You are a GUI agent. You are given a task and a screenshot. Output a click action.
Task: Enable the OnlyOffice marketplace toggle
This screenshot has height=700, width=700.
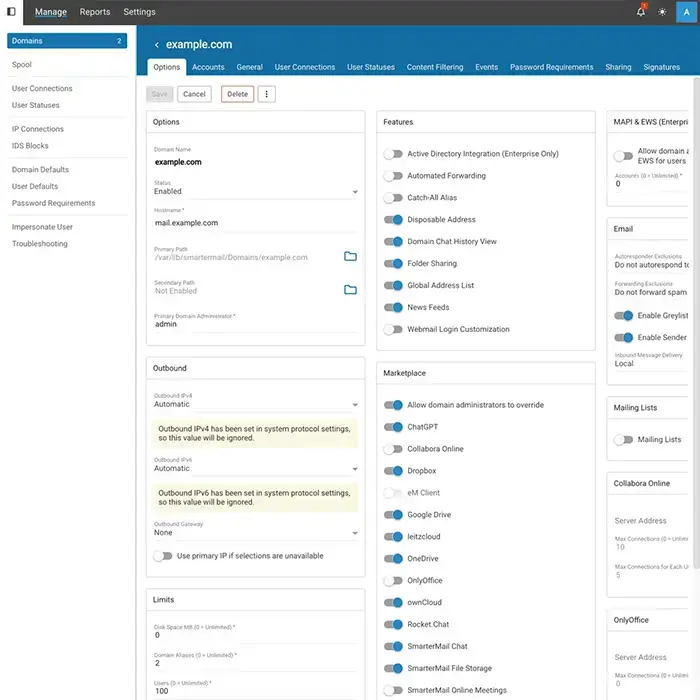(393, 580)
